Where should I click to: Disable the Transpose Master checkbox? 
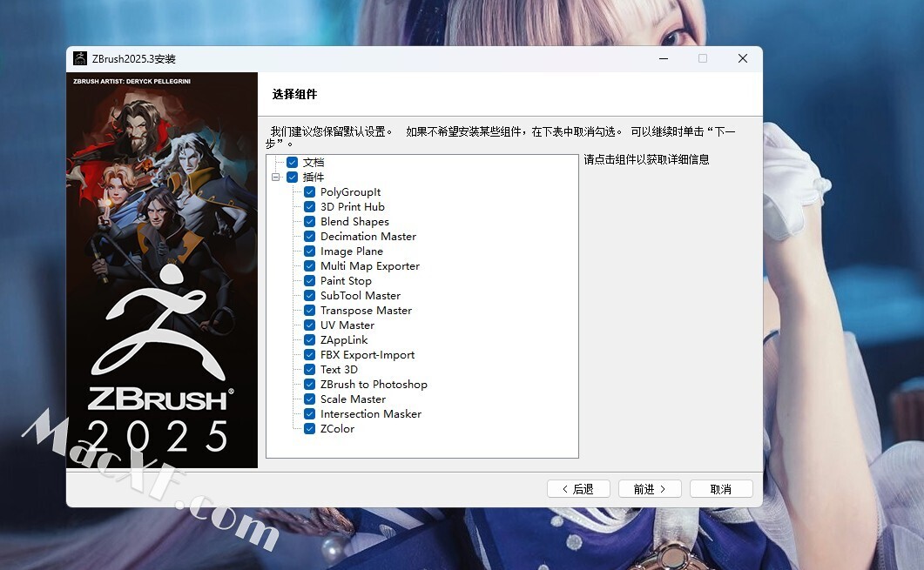pyautogui.click(x=309, y=311)
